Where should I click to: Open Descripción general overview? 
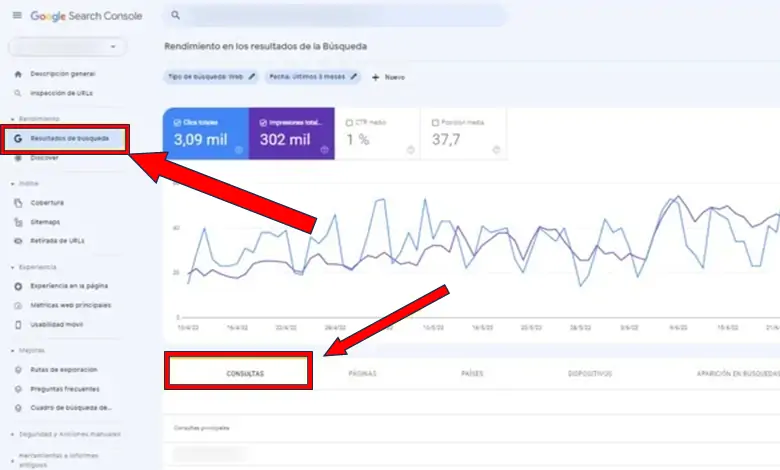pos(63,74)
